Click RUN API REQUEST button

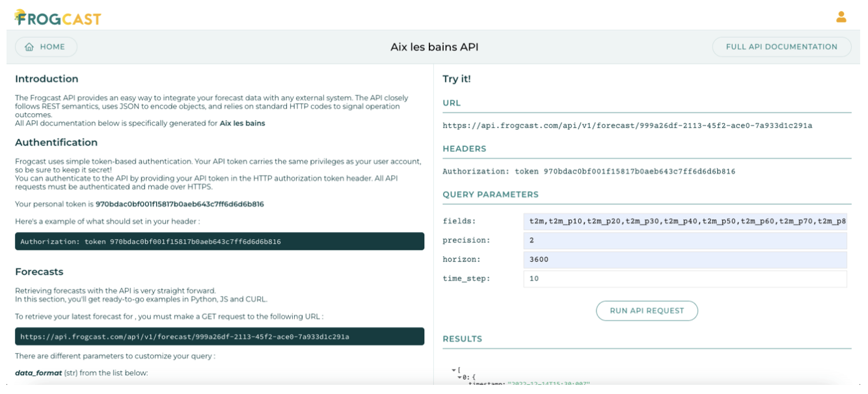pos(647,311)
